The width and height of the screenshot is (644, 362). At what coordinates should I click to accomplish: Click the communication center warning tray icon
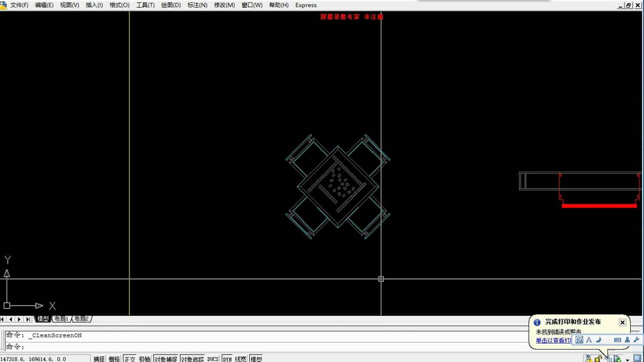click(x=588, y=359)
